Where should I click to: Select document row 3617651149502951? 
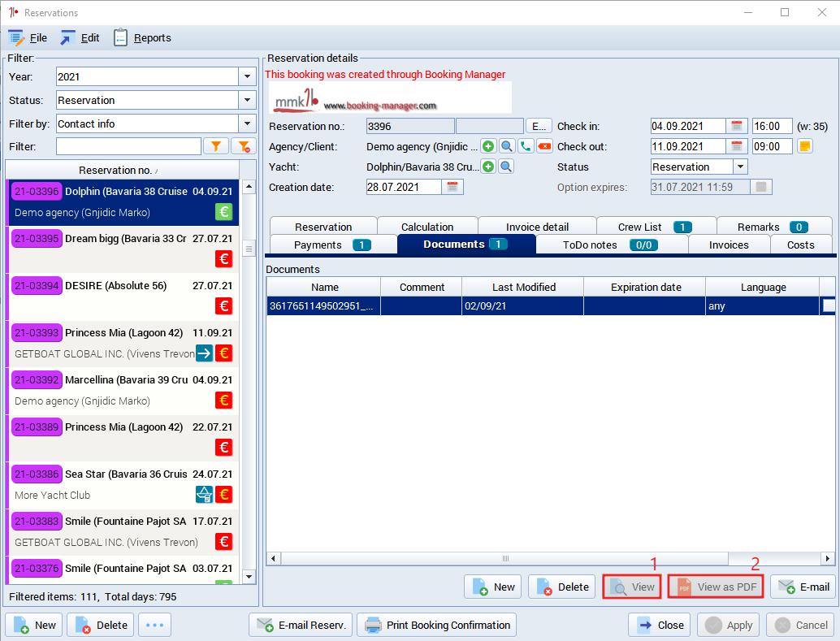click(552, 306)
